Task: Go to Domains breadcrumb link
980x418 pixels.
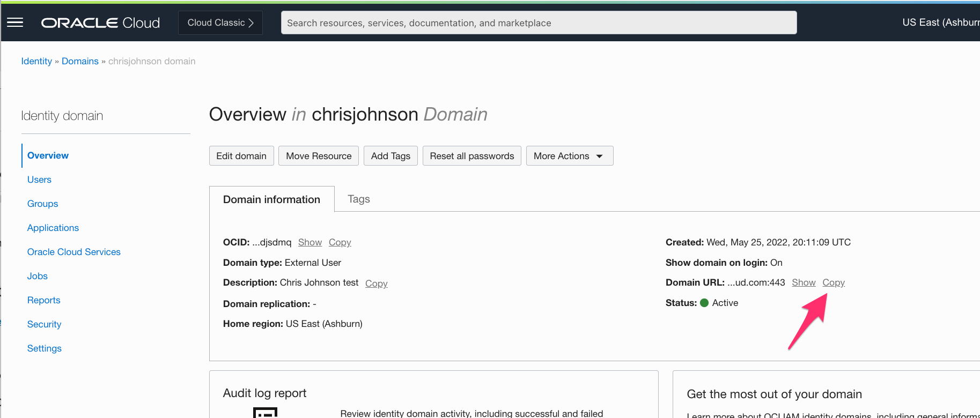Action: 80,61
